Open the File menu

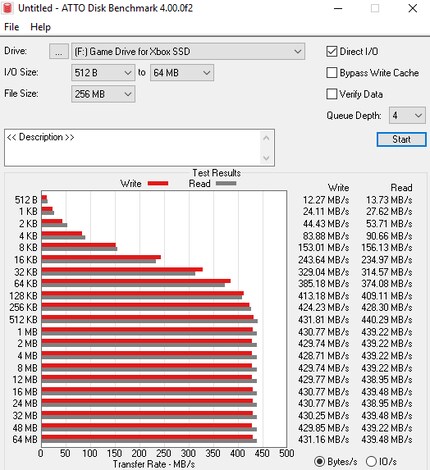(12, 27)
